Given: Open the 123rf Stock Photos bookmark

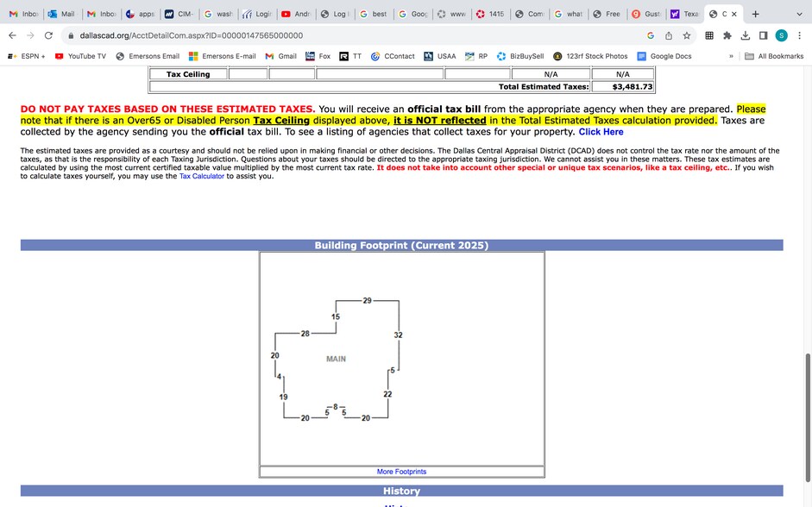Looking at the screenshot, I should [590, 56].
